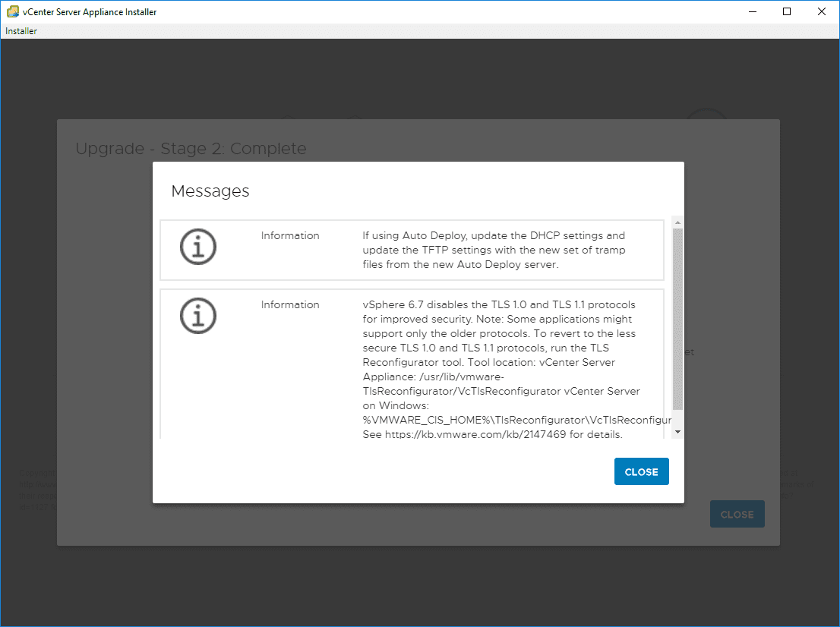Screen dimensions: 840x627
Task: Click the Auto Deploy DHCP settings message text
Action: (x=494, y=250)
